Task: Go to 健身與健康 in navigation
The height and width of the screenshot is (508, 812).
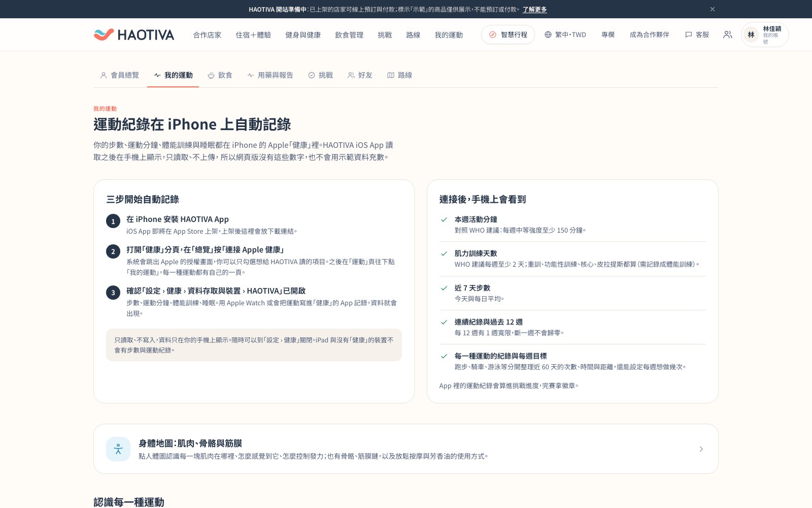Action: pyautogui.click(x=303, y=35)
